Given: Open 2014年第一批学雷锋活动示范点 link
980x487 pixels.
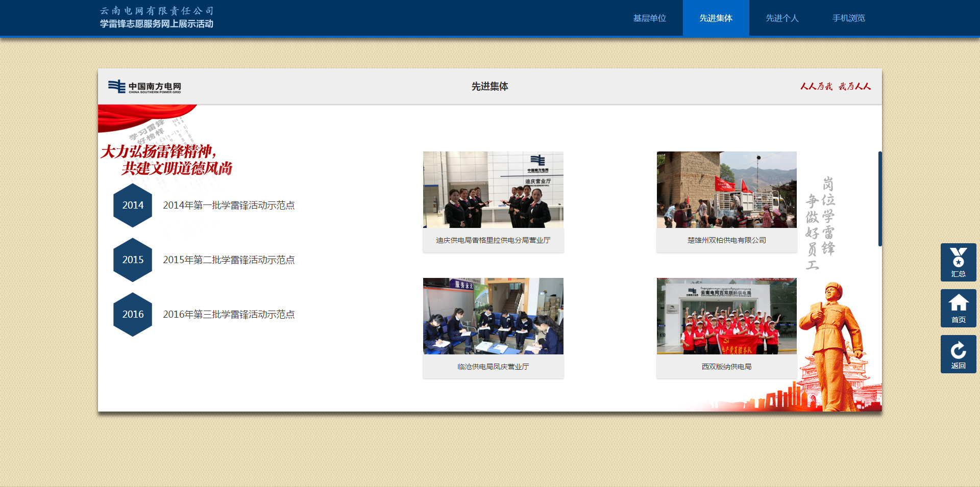Looking at the screenshot, I should tap(229, 205).
